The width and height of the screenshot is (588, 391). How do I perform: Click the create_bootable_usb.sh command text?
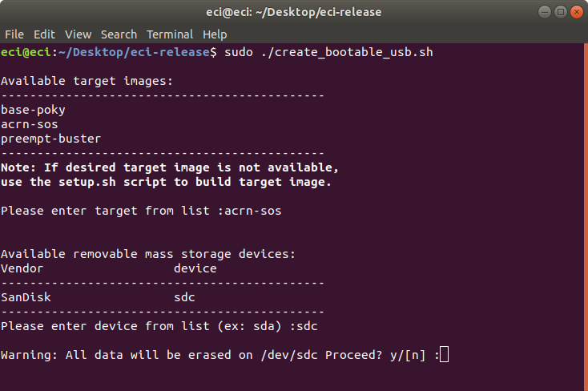click(x=347, y=52)
